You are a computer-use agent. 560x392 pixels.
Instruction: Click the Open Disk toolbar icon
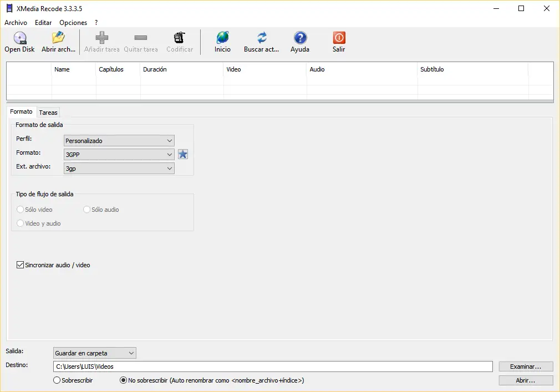tap(20, 38)
